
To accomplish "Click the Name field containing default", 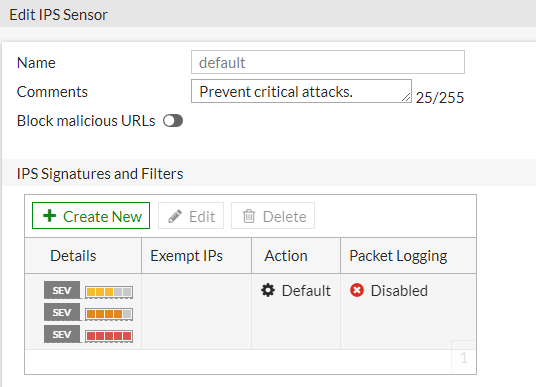I will coord(328,62).
